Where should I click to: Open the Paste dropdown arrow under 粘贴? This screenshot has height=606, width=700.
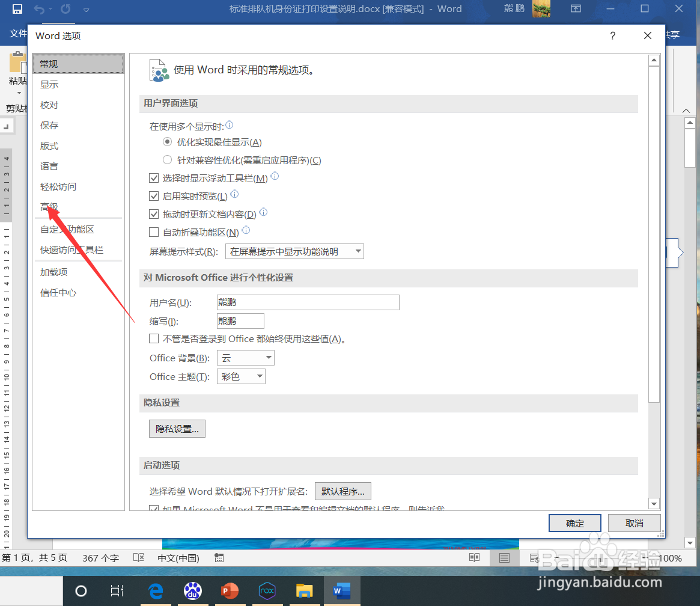(x=19, y=93)
